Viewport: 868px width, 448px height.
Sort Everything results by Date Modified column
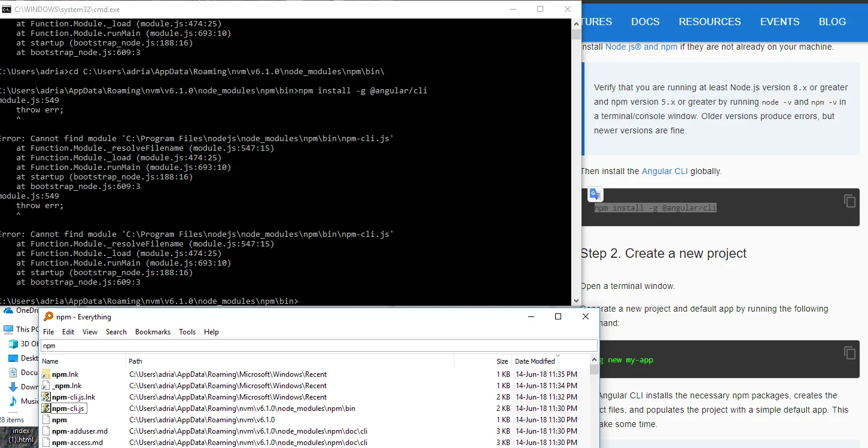550,361
